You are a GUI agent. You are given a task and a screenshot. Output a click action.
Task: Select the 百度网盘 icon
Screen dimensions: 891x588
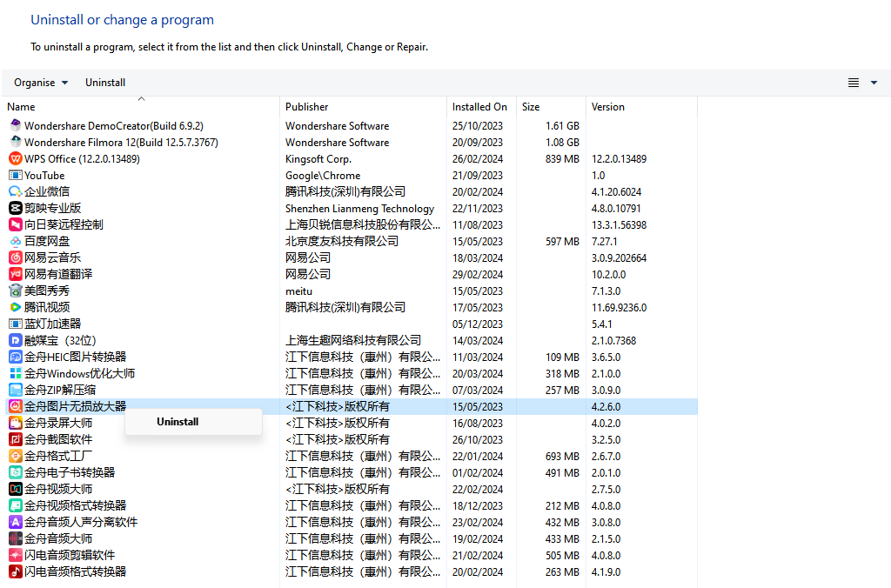(x=15, y=241)
